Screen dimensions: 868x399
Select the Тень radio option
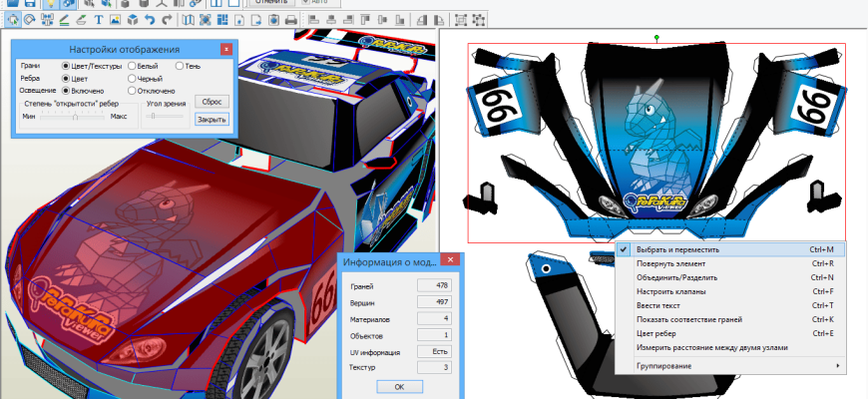pos(180,66)
